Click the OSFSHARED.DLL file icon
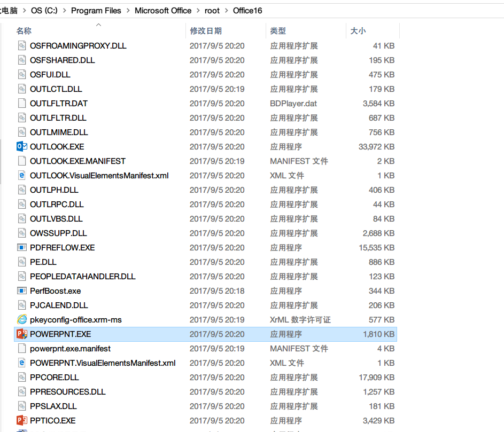This screenshot has height=432, width=504. (x=22, y=60)
